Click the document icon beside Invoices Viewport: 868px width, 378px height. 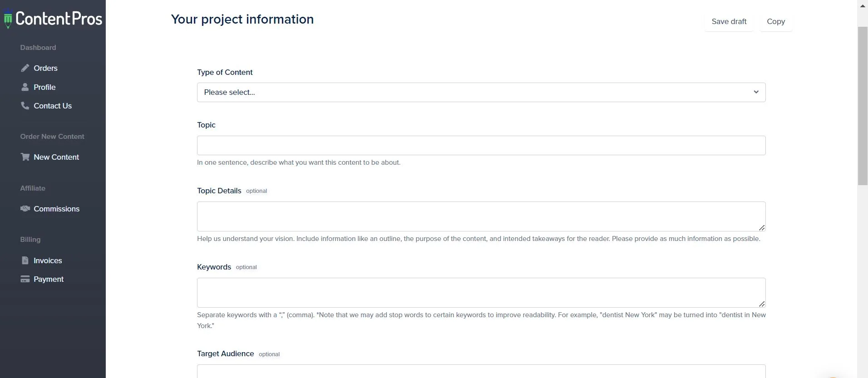pos(25,260)
